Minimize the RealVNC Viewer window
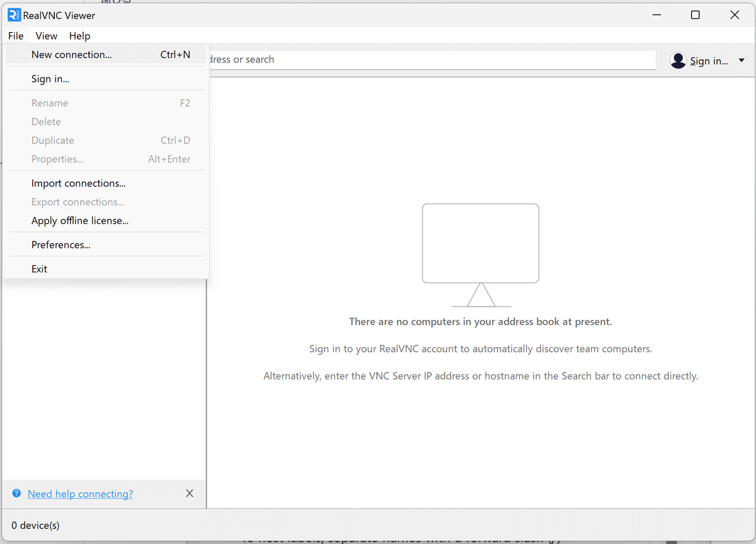The image size is (756, 544). point(657,15)
